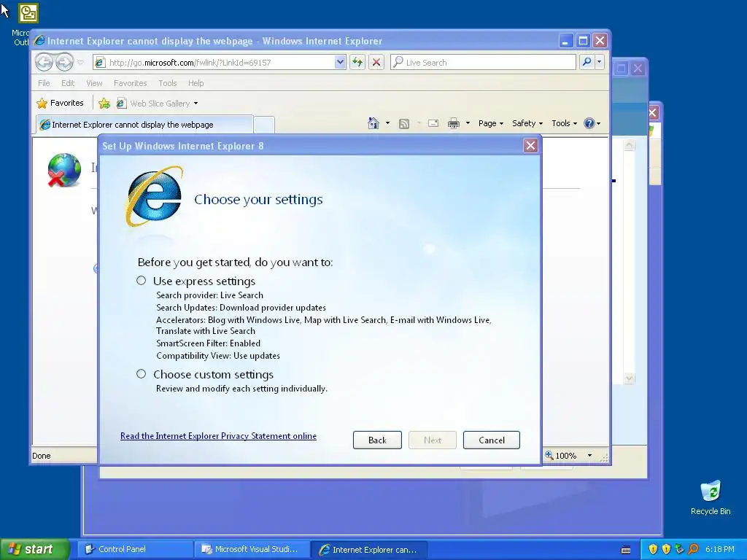Expand the Web Slice Gallery dropdown arrow
The height and width of the screenshot is (560, 747).
coord(196,104)
